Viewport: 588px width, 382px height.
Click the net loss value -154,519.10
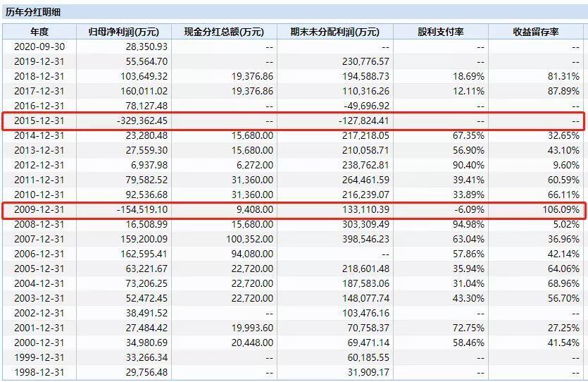(142, 209)
